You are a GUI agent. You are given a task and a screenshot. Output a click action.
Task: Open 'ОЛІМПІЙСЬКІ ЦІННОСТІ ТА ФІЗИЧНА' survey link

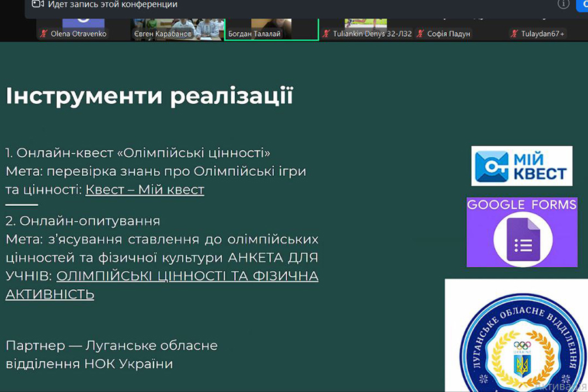[188, 276]
